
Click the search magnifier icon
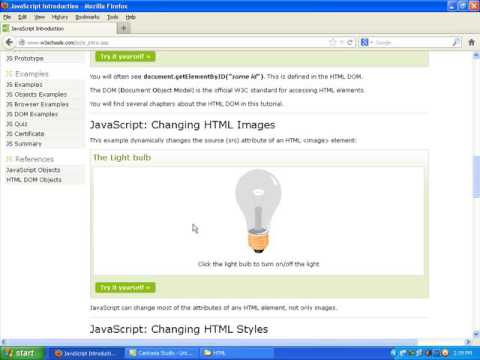click(456, 42)
